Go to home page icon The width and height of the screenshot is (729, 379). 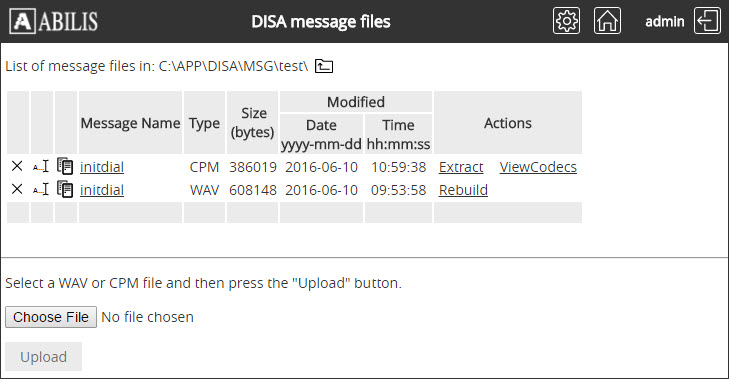tap(607, 21)
